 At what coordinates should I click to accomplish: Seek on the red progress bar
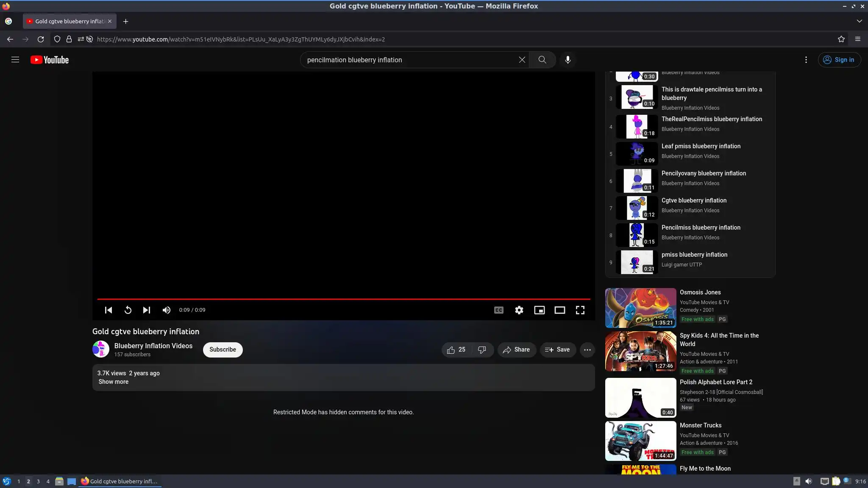click(343, 299)
